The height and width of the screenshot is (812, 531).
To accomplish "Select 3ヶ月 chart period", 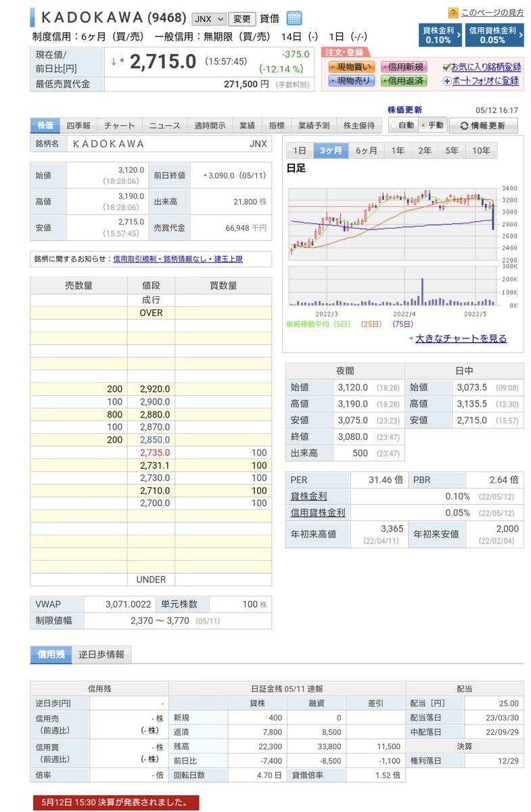I will [x=331, y=150].
